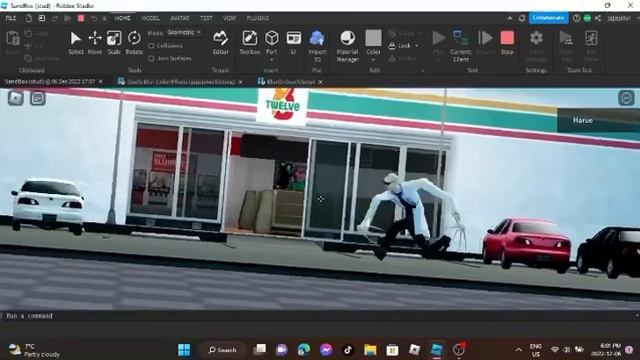Click the Duplicate button in Clipboard
The height and width of the screenshot is (360, 640).
pyautogui.click(x=41, y=58)
